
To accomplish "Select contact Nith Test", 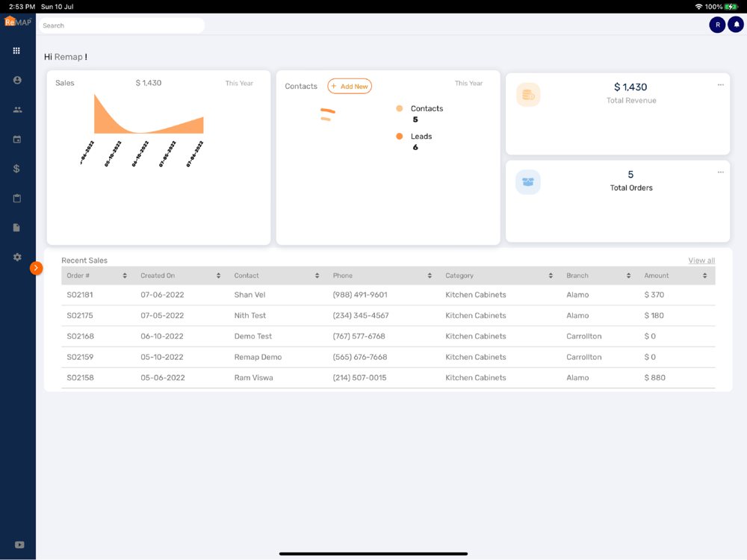I will tap(250, 315).
